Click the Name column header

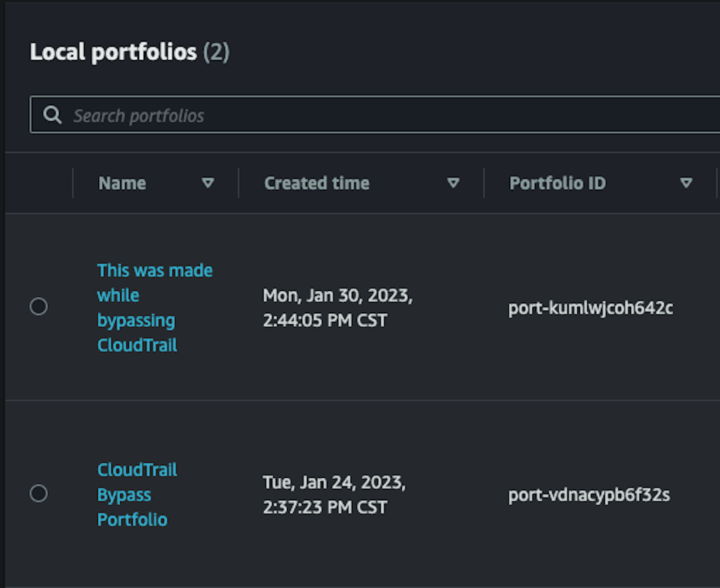click(122, 183)
